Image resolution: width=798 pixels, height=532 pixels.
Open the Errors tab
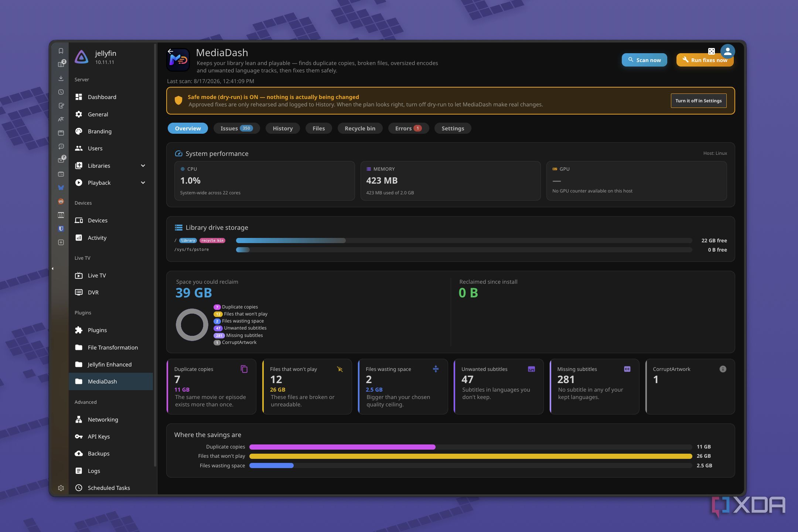[x=408, y=128]
